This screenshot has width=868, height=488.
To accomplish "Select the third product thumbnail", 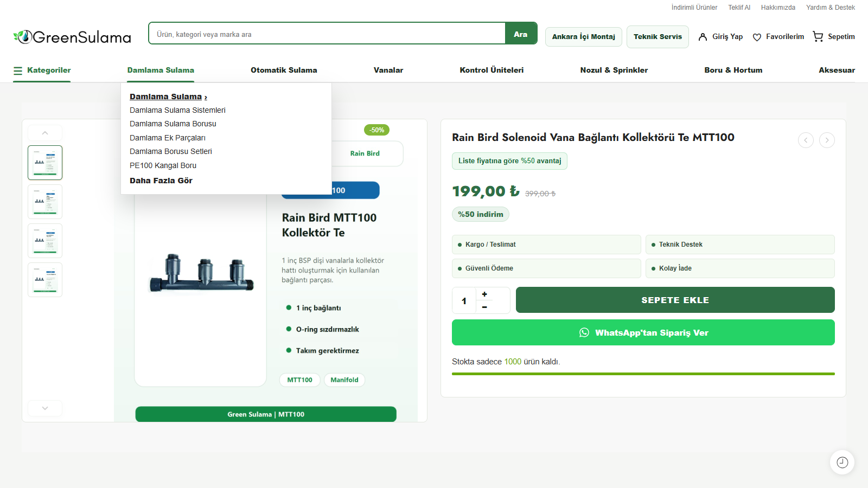I will 45,241.
